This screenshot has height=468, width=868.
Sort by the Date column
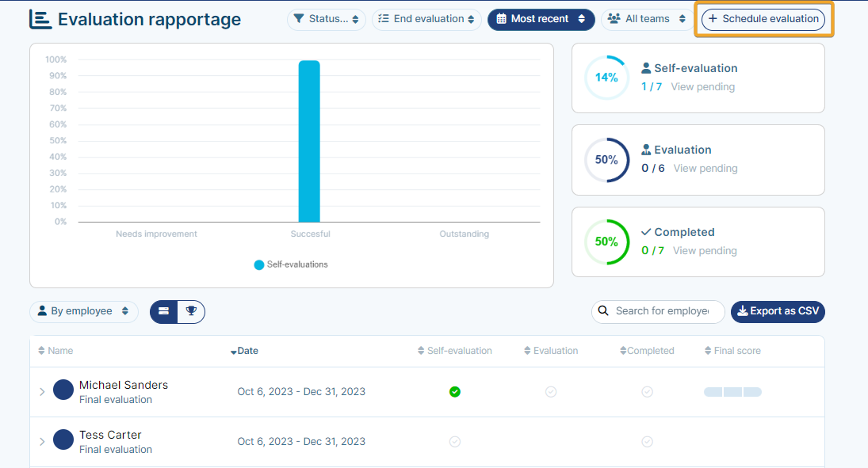pyautogui.click(x=244, y=351)
